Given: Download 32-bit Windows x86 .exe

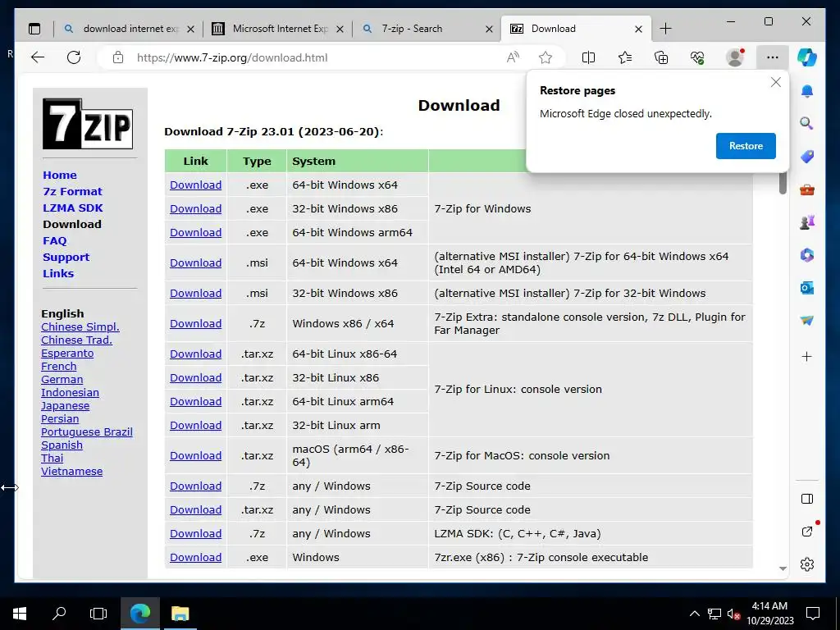Looking at the screenshot, I should [195, 209].
